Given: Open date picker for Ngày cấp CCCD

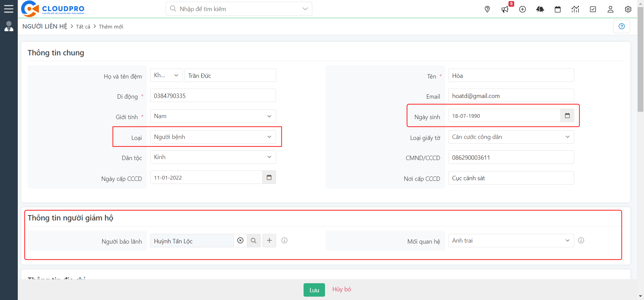Looking at the screenshot, I should click(269, 177).
